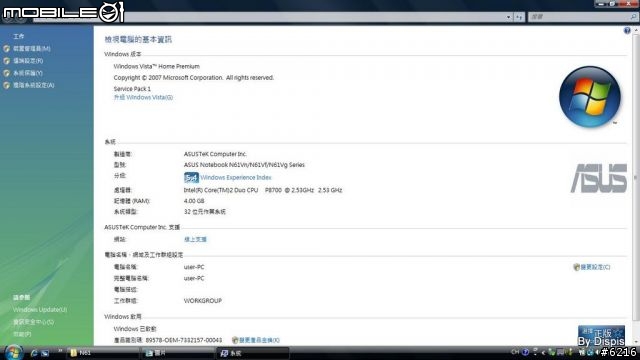The image size is (640, 360).
Task: Select the 'WORKGROUP' workgroup value
Action: 203,301
